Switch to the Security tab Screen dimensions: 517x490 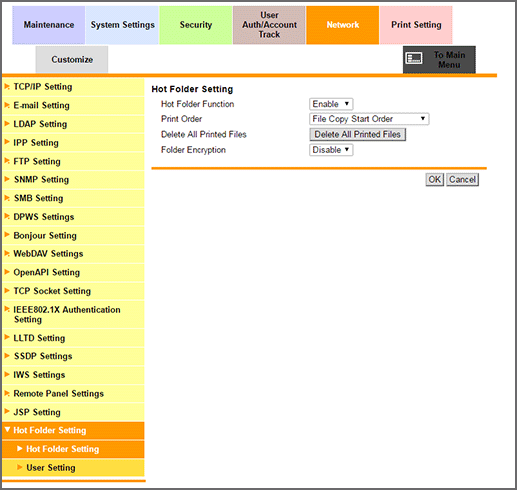196,25
